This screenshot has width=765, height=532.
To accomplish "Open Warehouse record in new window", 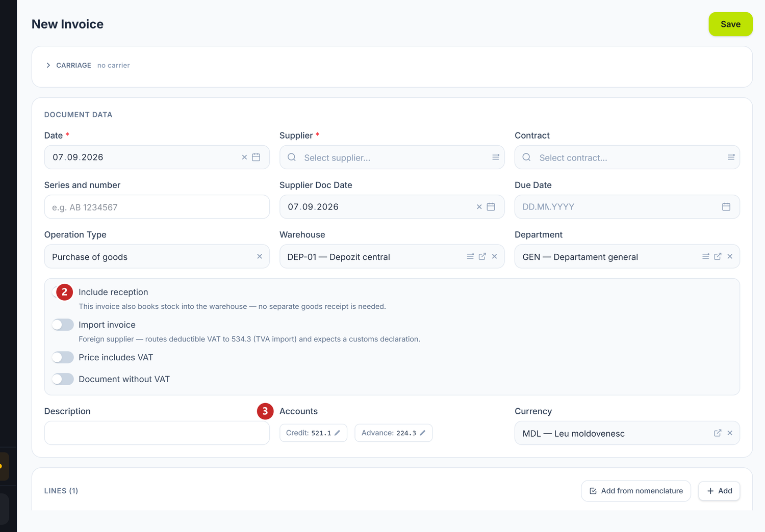I will coord(482,256).
